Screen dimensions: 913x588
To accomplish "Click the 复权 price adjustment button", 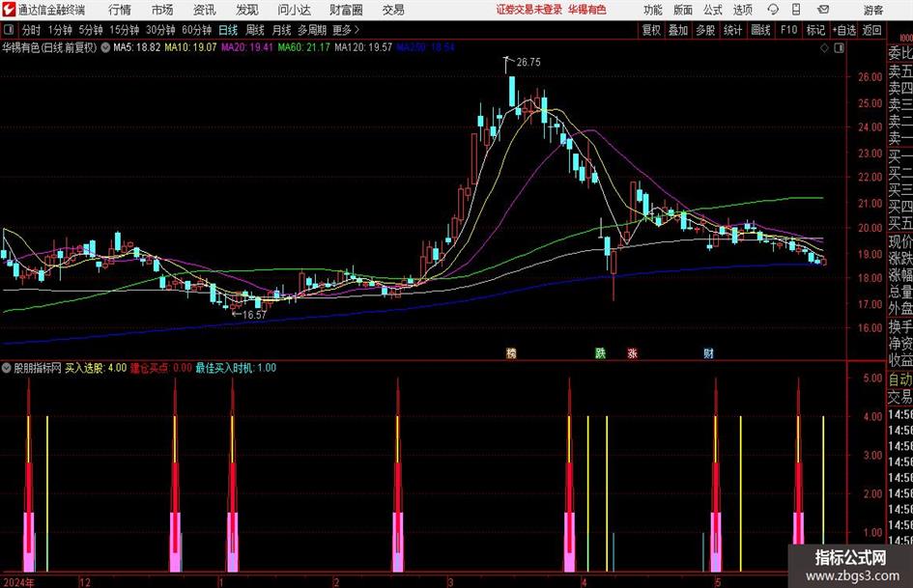I will click(651, 30).
